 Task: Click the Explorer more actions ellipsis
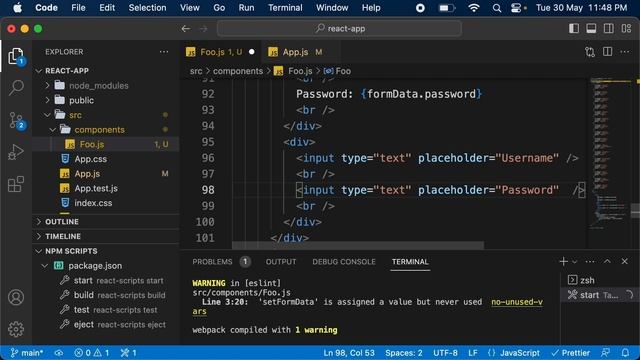(x=164, y=52)
